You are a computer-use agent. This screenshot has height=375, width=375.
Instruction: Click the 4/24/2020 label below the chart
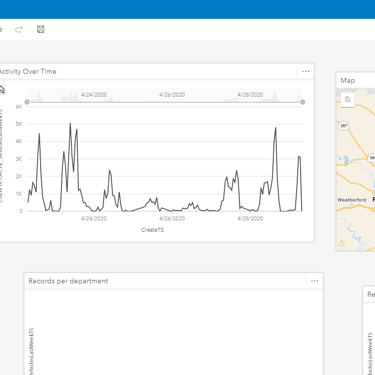coord(94,219)
